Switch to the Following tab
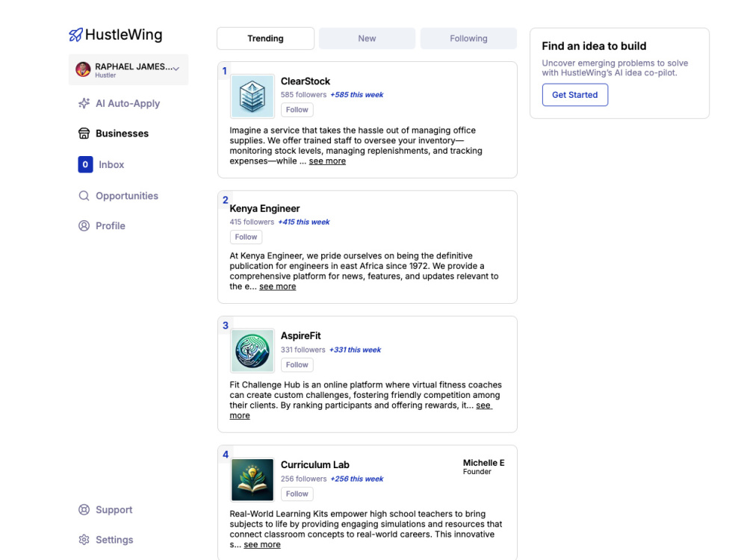This screenshot has height=560, width=747. (x=468, y=39)
